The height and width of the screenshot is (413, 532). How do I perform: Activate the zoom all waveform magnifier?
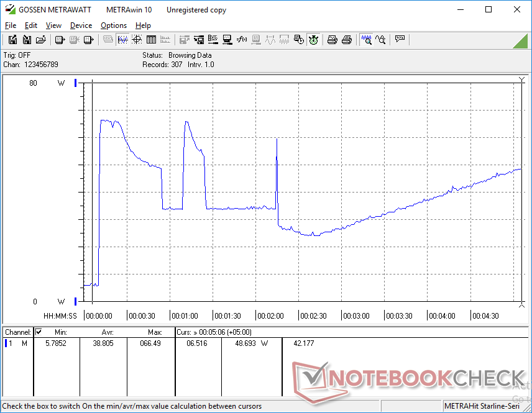click(x=366, y=40)
